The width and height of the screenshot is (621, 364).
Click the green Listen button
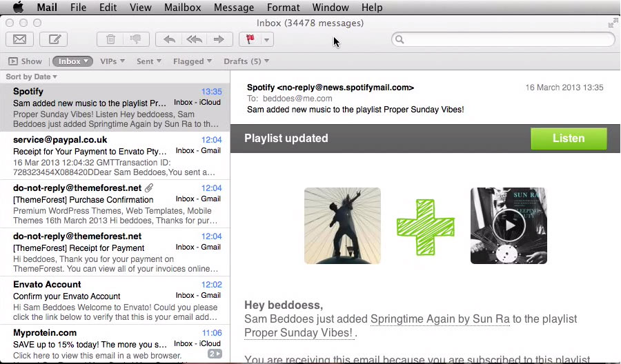(x=569, y=139)
